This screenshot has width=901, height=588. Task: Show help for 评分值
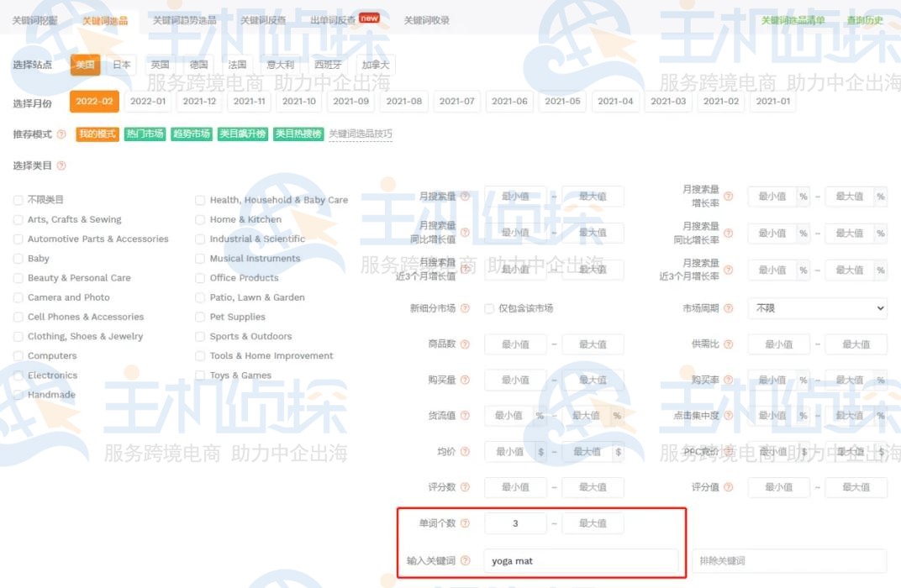[x=729, y=487]
